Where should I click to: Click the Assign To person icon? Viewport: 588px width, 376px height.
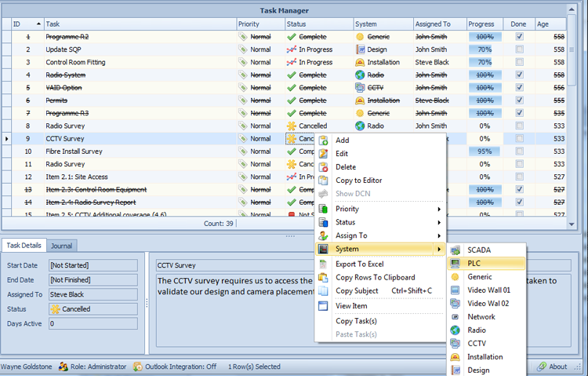point(323,236)
